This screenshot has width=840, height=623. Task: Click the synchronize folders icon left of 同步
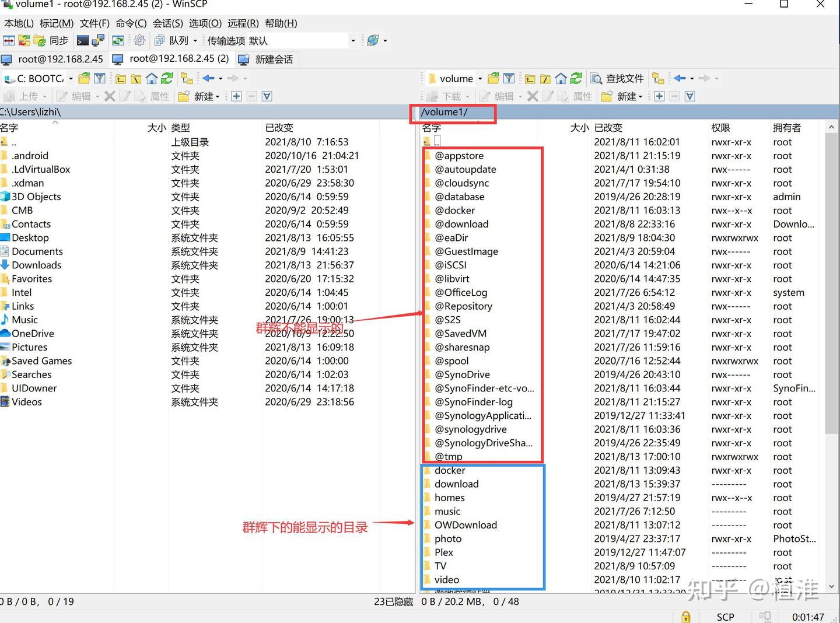[x=24, y=40]
